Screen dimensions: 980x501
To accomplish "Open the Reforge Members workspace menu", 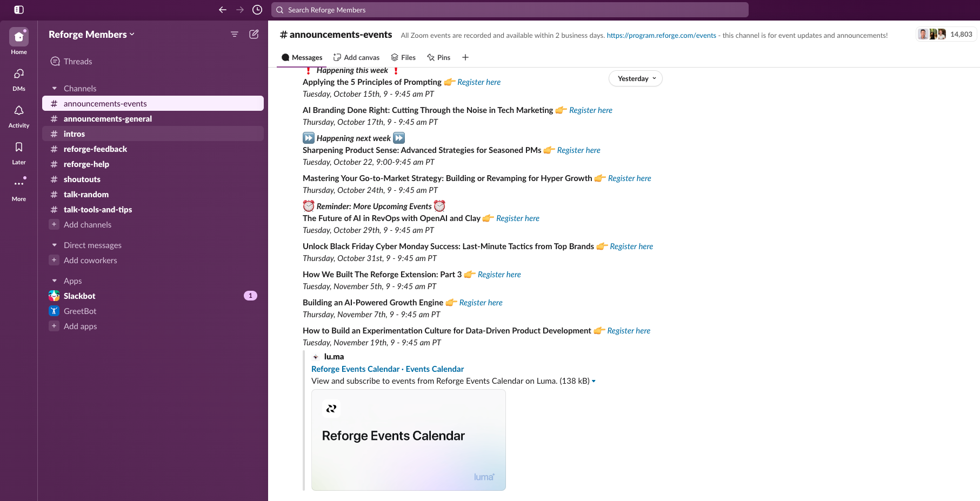I will point(90,34).
